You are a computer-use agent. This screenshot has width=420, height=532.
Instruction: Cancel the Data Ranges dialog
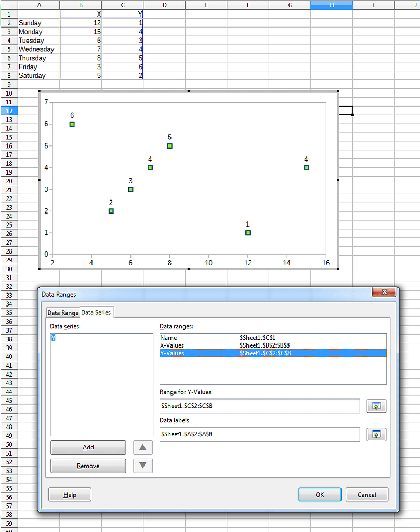366,494
